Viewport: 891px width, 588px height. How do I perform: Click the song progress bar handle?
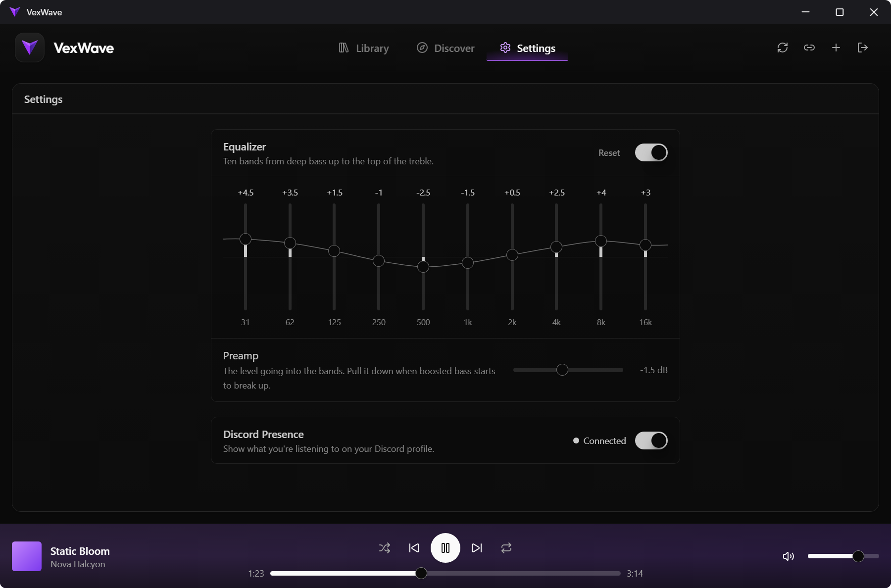(421, 573)
